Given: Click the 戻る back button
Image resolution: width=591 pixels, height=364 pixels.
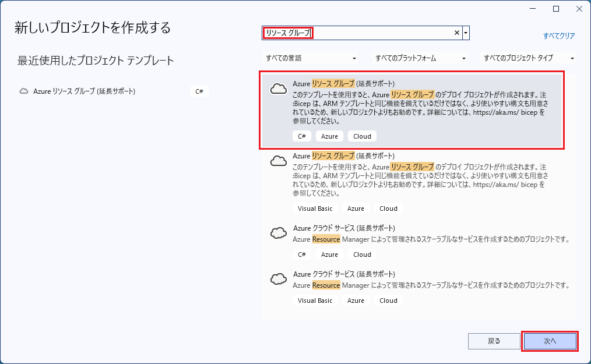Looking at the screenshot, I should [x=494, y=341].
